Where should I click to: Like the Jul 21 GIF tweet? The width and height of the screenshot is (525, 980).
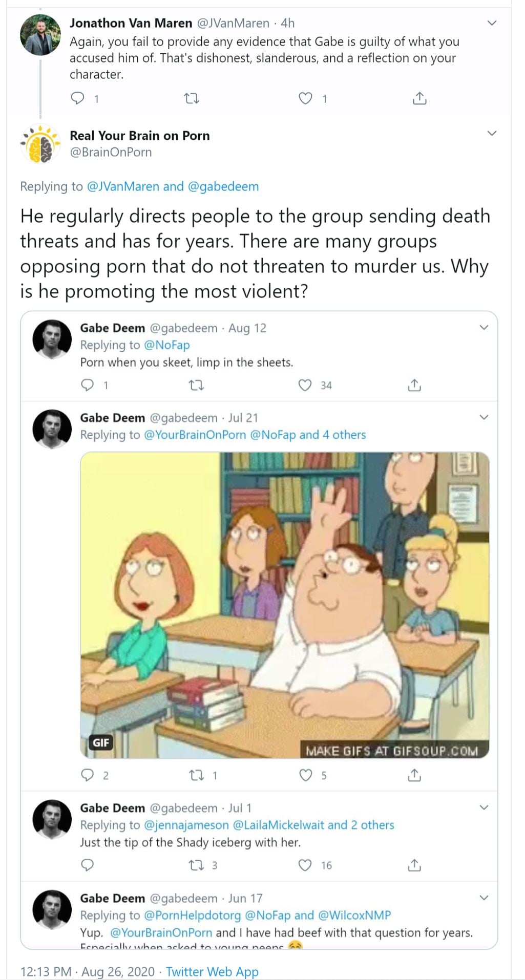(x=305, y=775)
